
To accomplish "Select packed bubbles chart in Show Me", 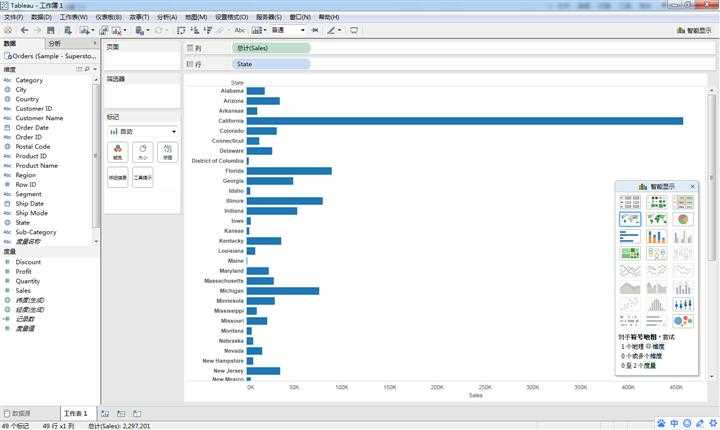I will coord(683,321).
